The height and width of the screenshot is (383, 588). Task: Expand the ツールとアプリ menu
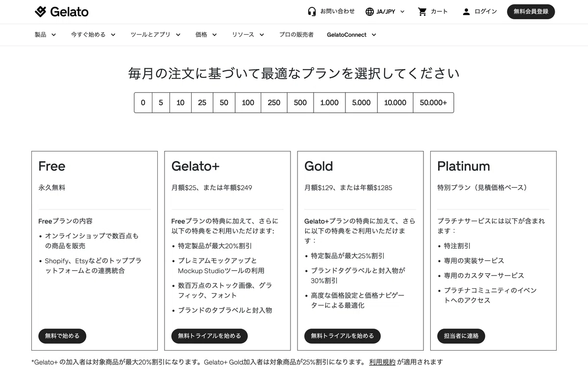[x=155, y=35]
